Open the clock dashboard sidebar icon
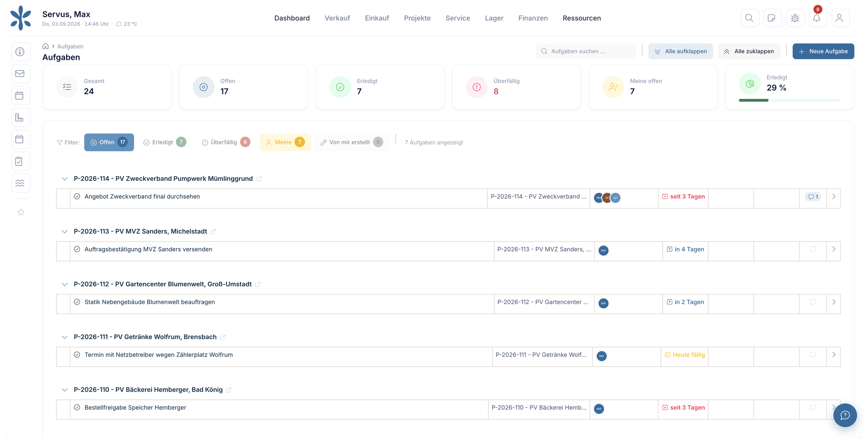 tap(20, 52)
